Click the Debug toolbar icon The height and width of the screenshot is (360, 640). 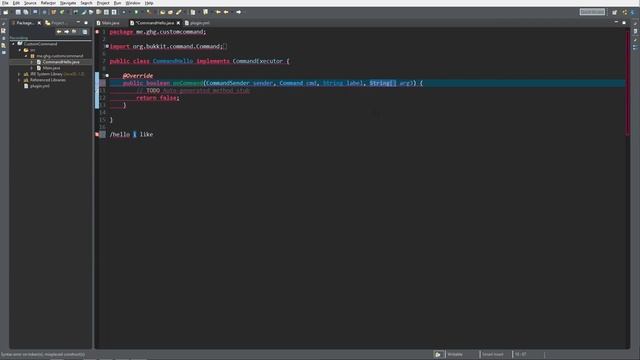pos(124,12)
